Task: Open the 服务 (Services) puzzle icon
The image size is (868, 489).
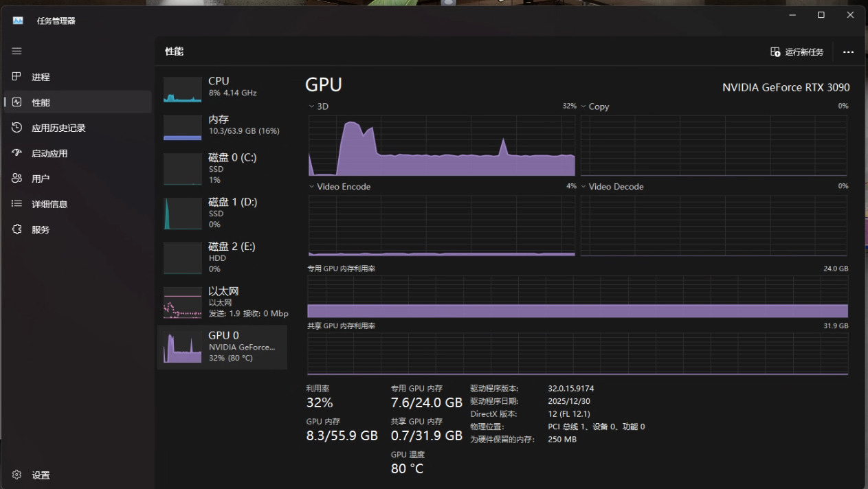Action: (x=17, y=229)
